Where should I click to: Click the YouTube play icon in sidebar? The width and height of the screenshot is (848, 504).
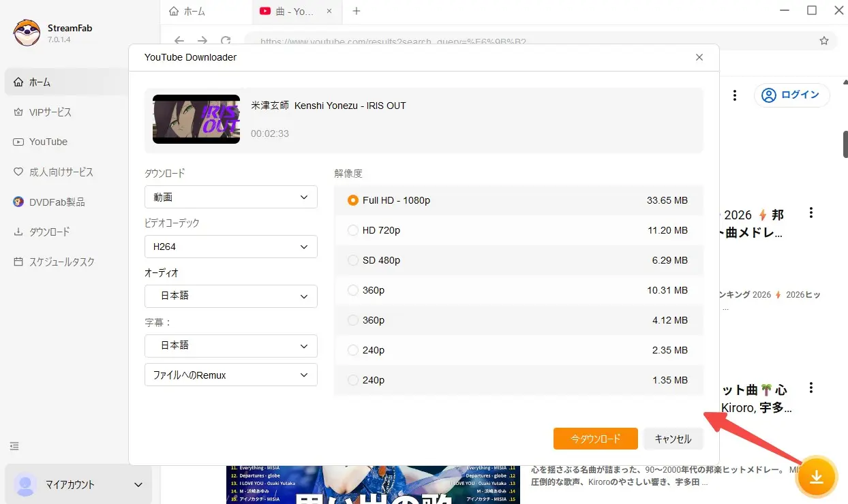click(x=18, y=142)
